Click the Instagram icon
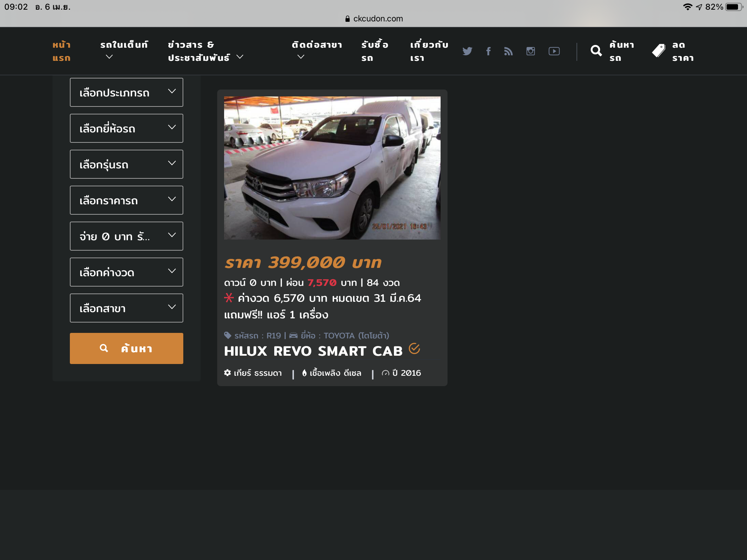747x560 pixels. [x=531, y=51]
